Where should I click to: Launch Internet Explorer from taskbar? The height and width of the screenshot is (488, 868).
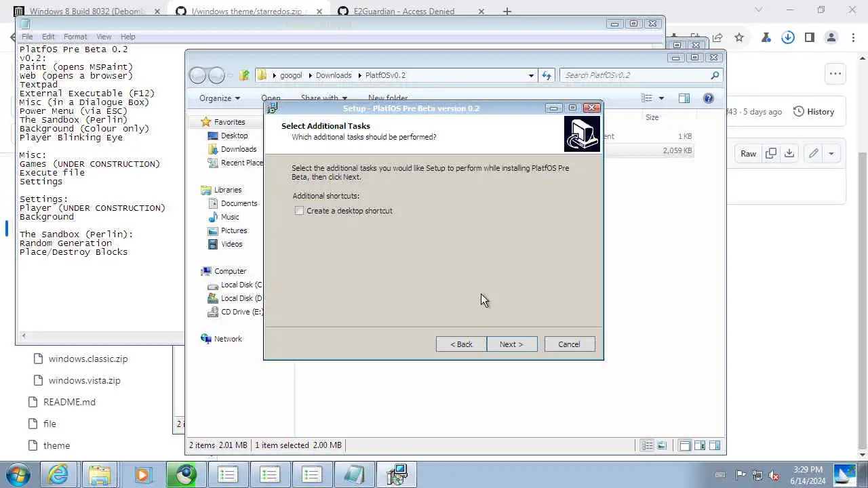tap(58, 474)
